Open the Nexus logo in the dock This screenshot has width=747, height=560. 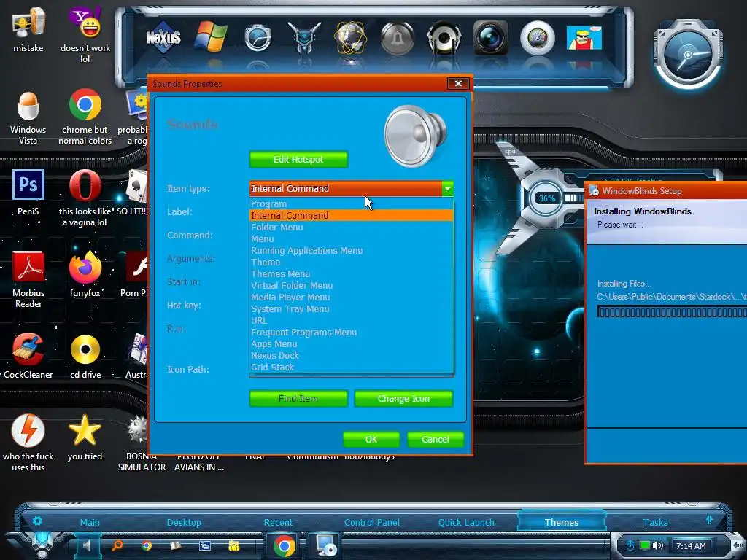coord(163,37)
